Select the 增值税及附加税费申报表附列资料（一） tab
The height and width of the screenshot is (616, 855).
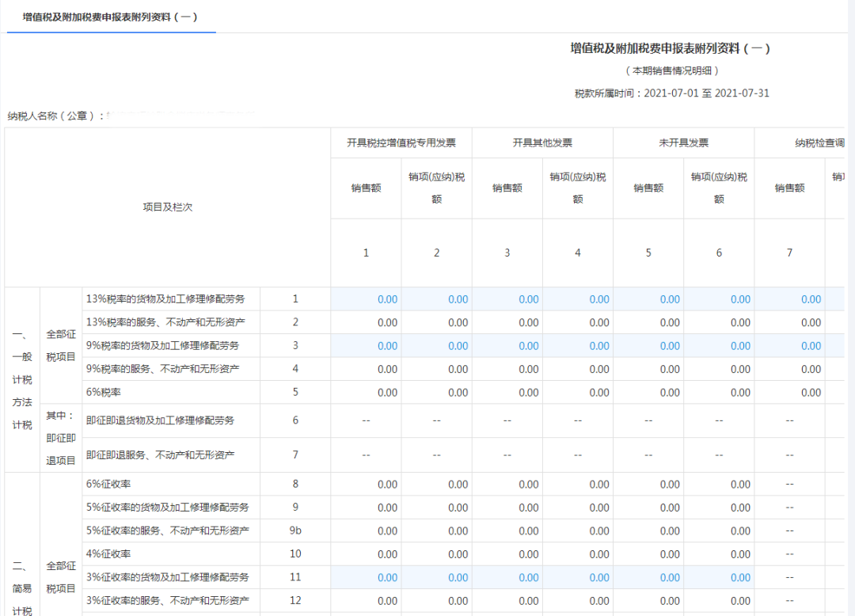pyautogui.click(x=111, y=17)
